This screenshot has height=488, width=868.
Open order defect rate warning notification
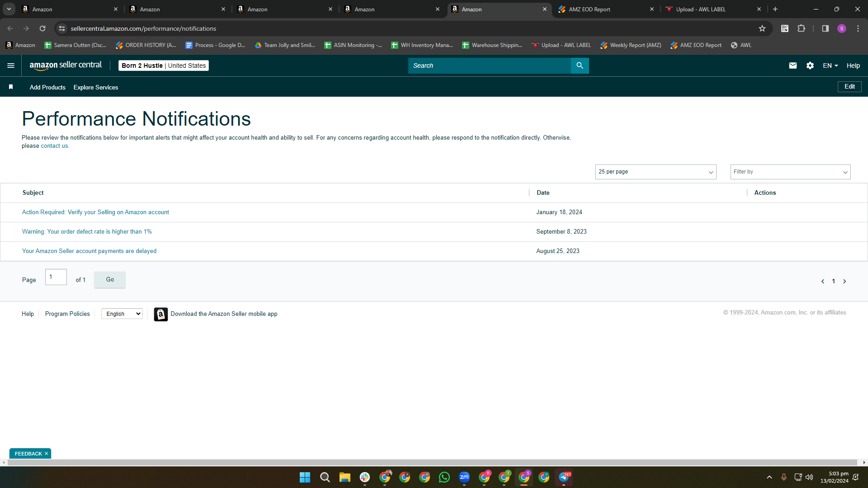pos(87,231)
